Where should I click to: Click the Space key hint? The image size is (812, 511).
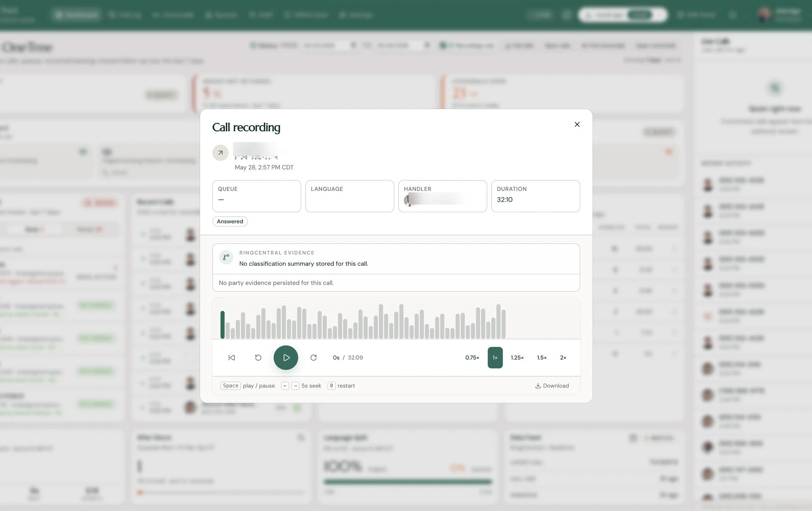[x=231, y=386]
